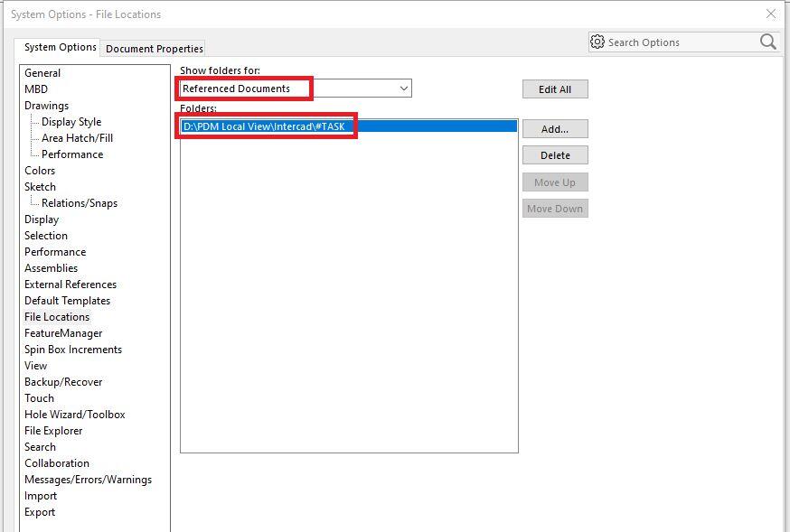Type in the Search Options field
Viewport: 790px width, 532px height.
click(x=678, y=42)
